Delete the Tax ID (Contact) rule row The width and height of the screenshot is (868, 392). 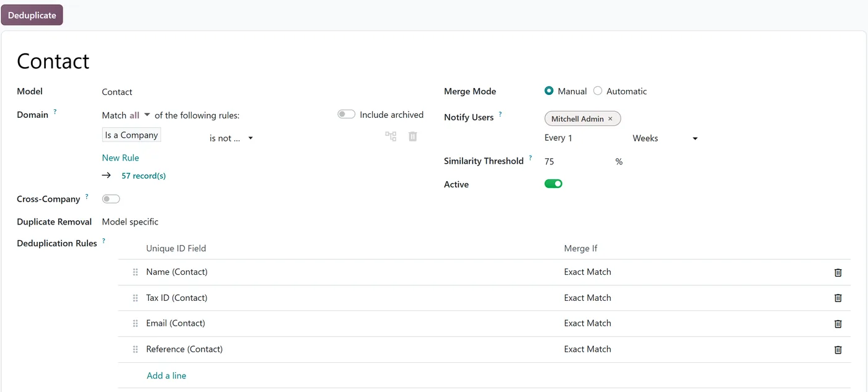(x=838, y=298)
